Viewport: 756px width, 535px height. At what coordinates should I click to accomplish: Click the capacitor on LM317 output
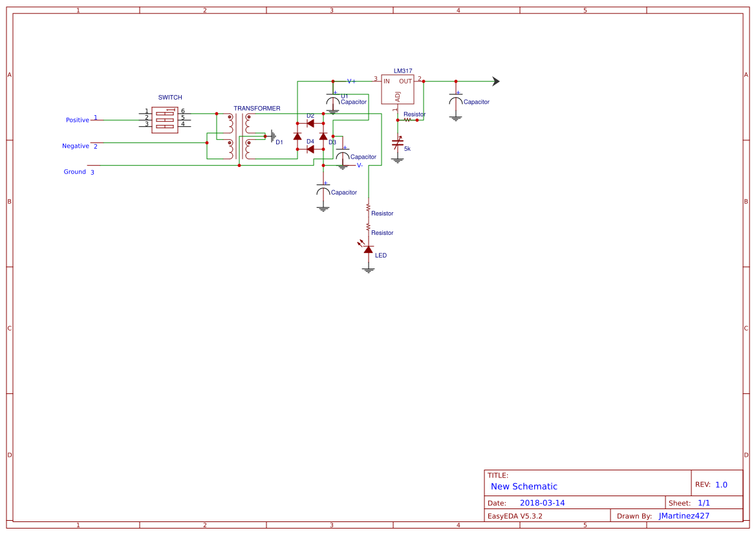point(456,104)
